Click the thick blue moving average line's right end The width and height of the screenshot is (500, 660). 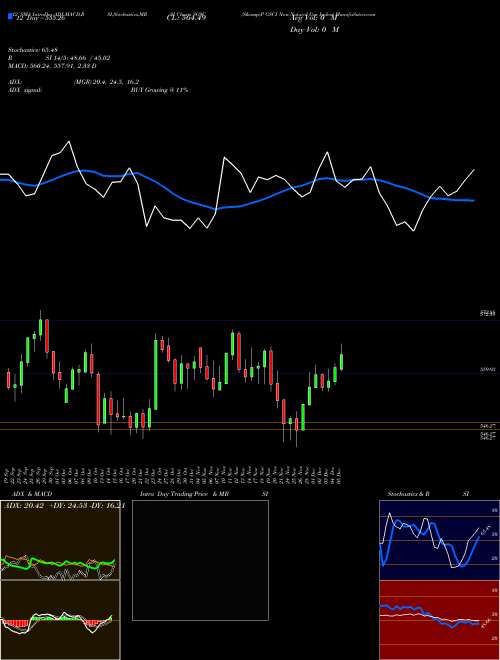click(x=473, y=200)
